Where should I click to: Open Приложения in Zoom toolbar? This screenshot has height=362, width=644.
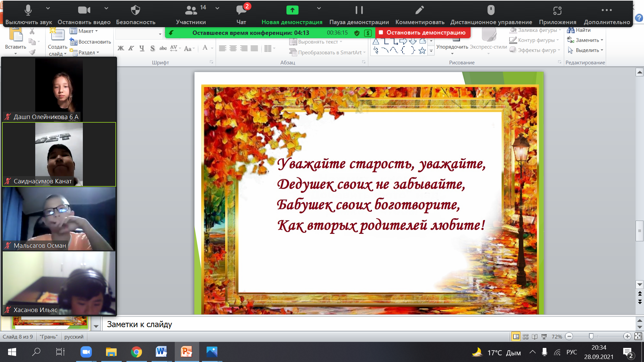(557, 14)
